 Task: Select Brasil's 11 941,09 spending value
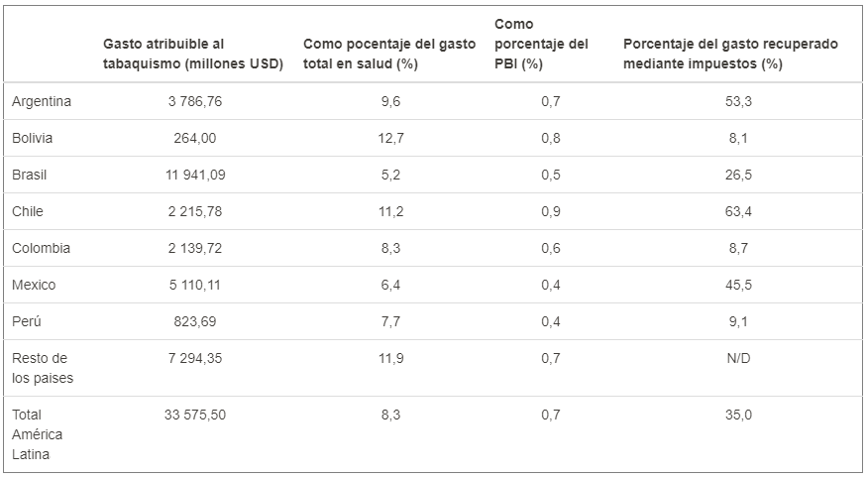click(x=194, y=175)
